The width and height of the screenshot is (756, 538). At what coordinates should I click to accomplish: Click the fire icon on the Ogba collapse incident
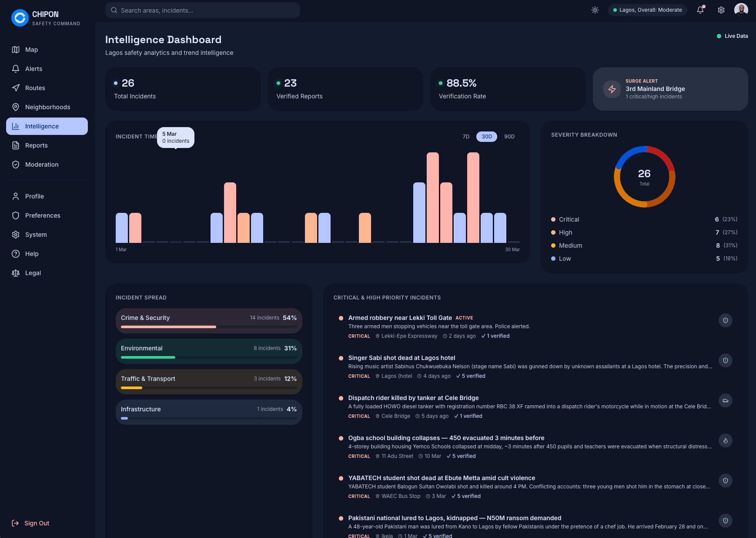[725, 440]
